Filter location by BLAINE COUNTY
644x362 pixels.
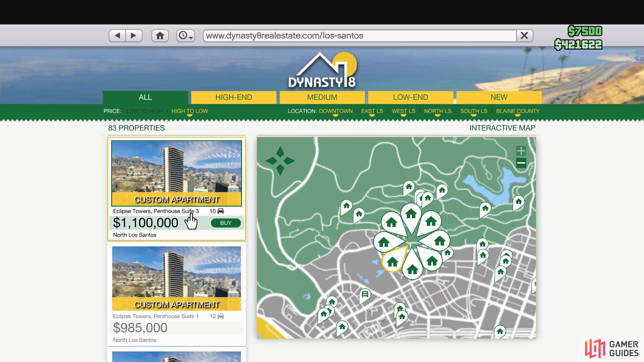pos(518,111)
